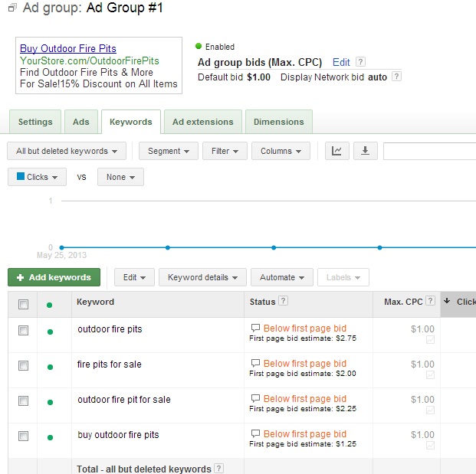
Task: Click $1.00 Max. CPC for fire pits for sale
Action: (422, 364)
